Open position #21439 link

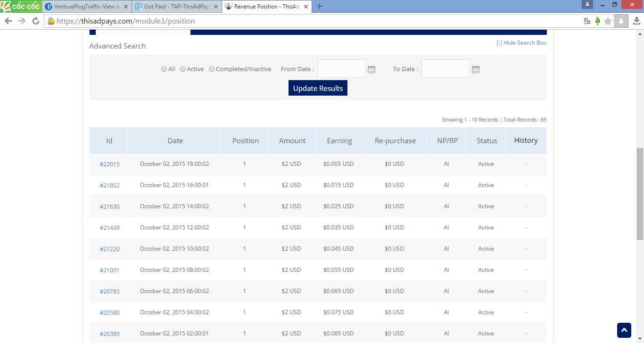(x=110, y=228)
